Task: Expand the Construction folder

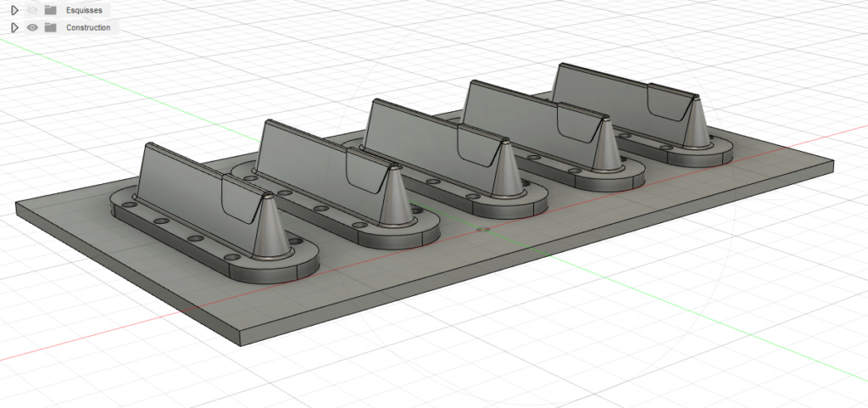Action: [15, 27]
